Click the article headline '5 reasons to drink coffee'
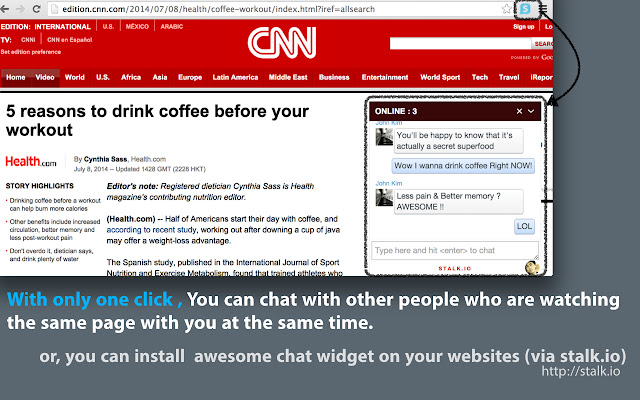Screen dimensions: 640x400 click(x=158, y=120)
